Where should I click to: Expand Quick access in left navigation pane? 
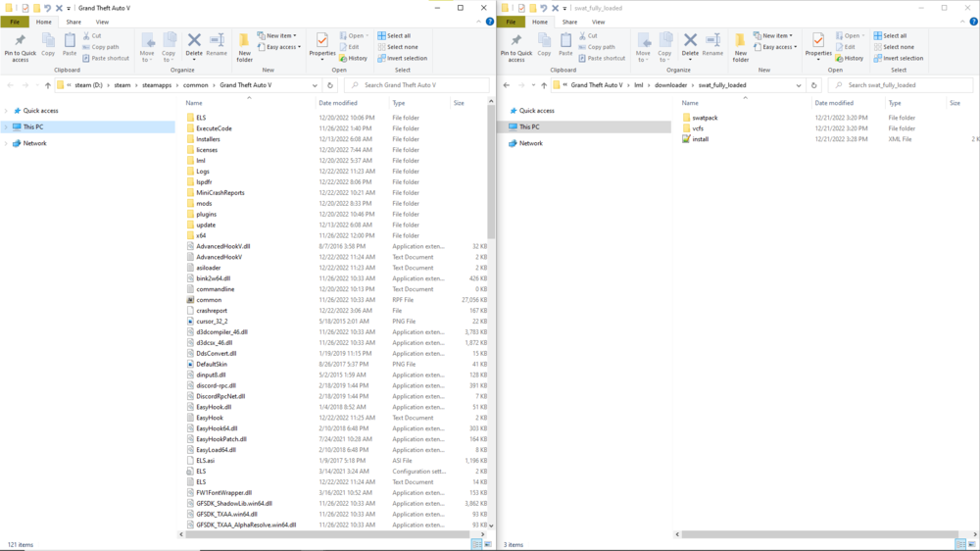click(6, 111)
